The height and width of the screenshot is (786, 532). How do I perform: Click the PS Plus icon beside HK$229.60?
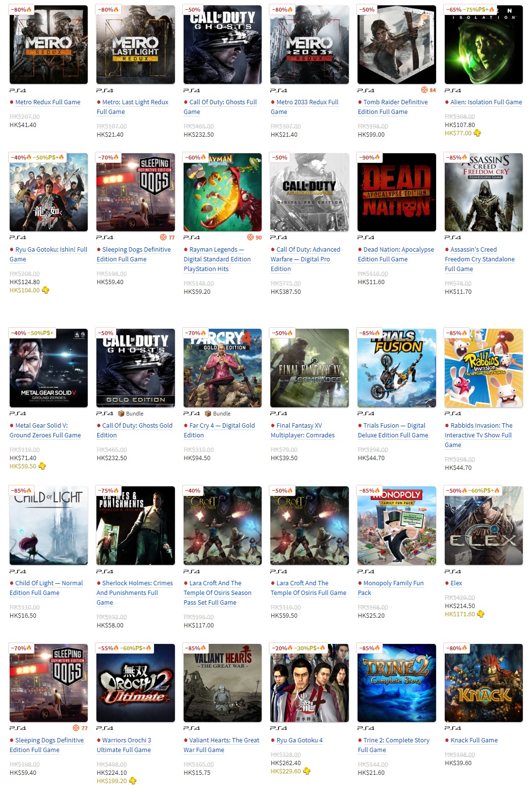[x=307, y=771]
